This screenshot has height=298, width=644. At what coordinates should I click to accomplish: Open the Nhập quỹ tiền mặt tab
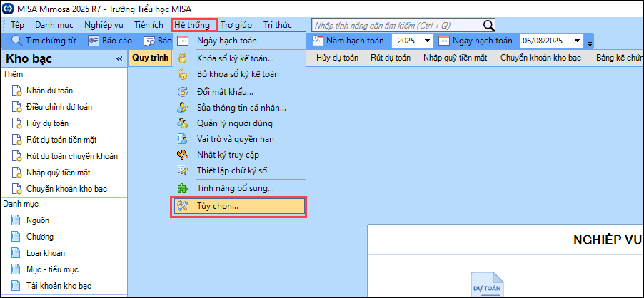click(456, 58)
